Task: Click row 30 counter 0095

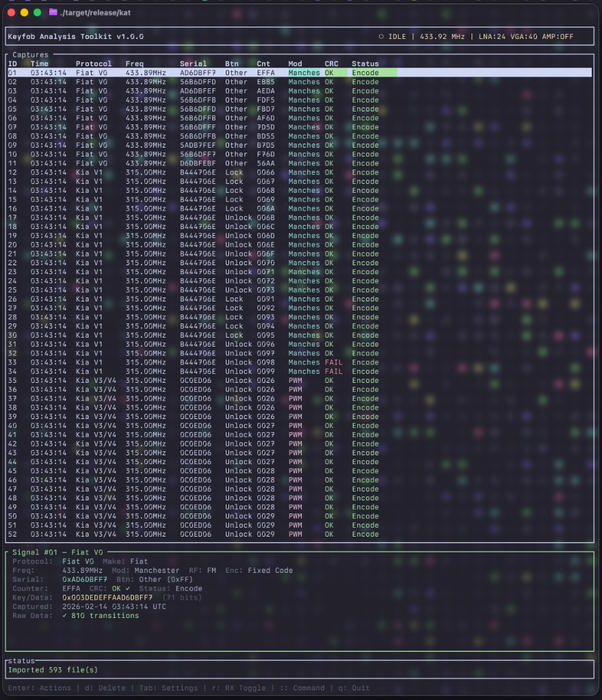Action: [265, 335]
